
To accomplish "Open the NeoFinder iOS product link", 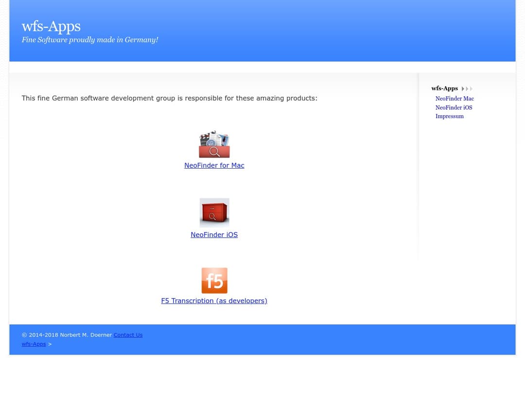I will [x=214, y=235].
